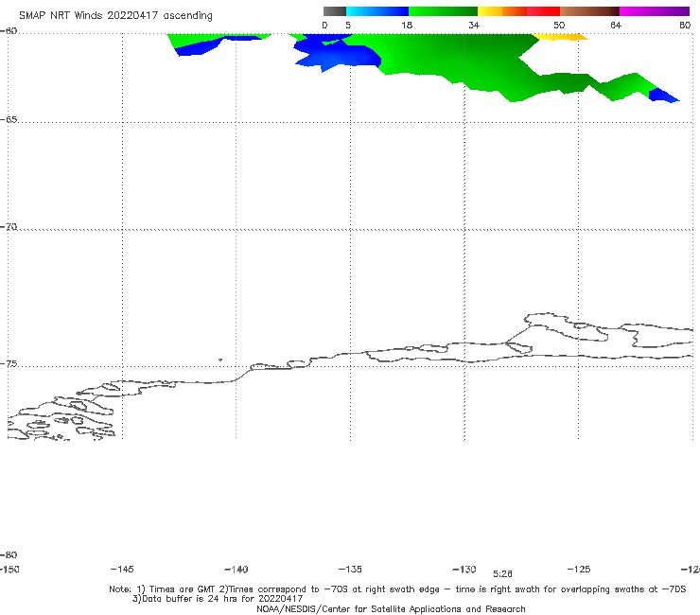The image size is (700, 615).
Task: Click the color bar label '5'
Action: [348, 25]
